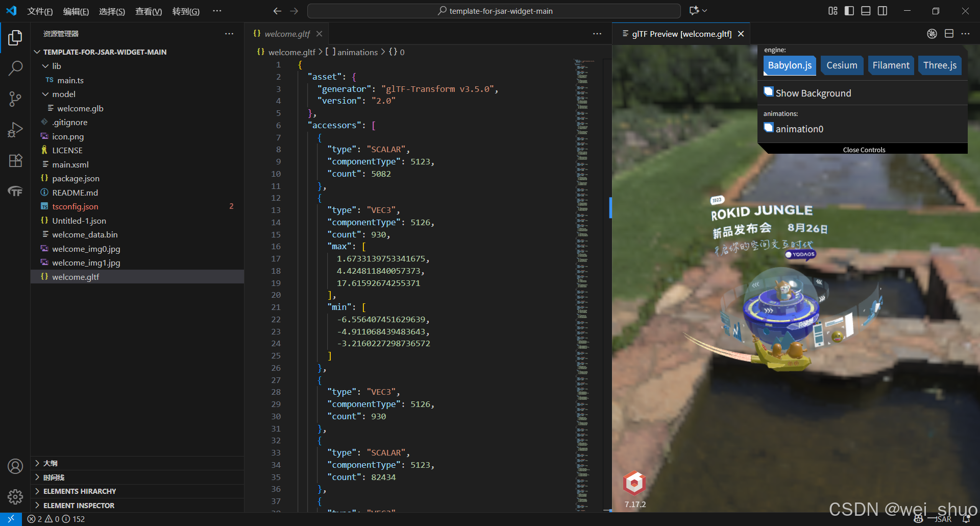Expand the ELEMENTS HIRARCHY section
Viewport: 980px width, 526px height.
click(137, 491)
